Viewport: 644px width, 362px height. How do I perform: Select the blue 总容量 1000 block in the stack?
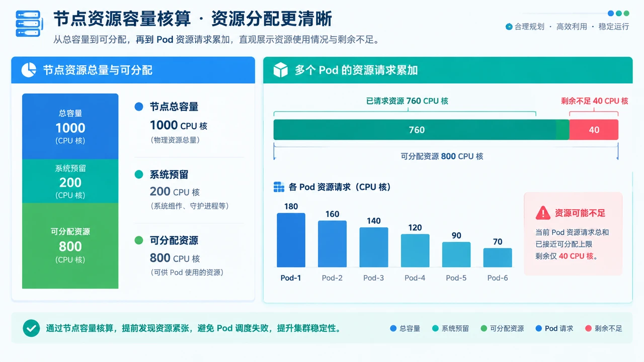pos(70,127)
